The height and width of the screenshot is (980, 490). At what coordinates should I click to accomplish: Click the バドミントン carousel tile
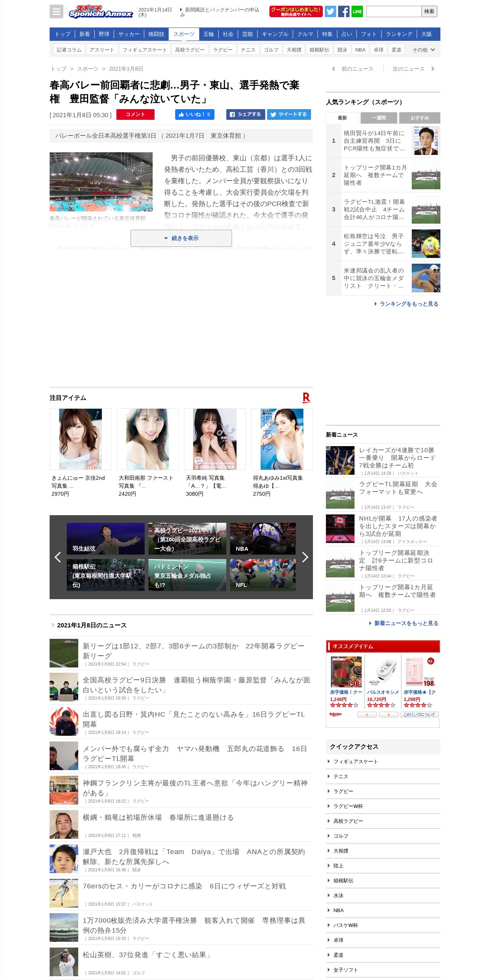tap(187, 575)
